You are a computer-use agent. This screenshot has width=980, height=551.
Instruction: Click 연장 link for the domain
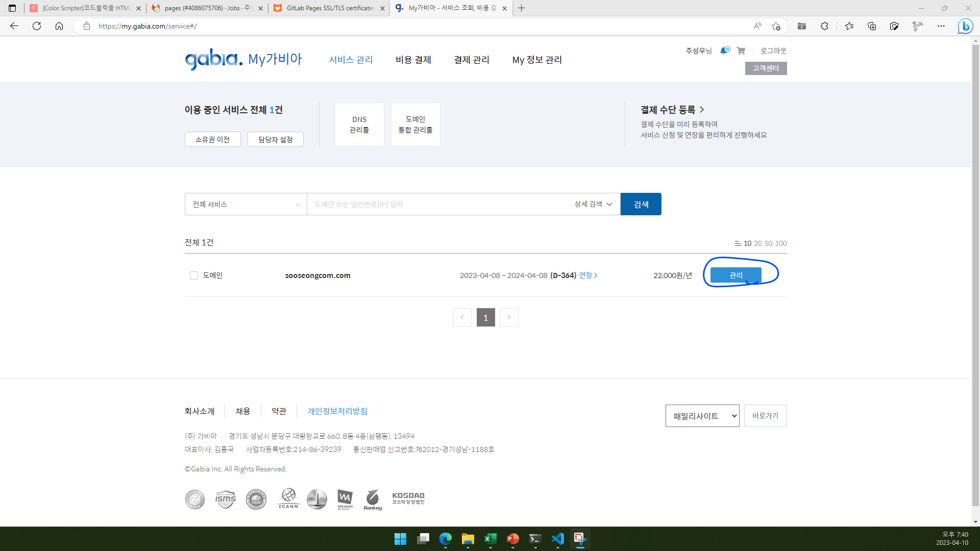pyautogui.click(x=588, y=275)
